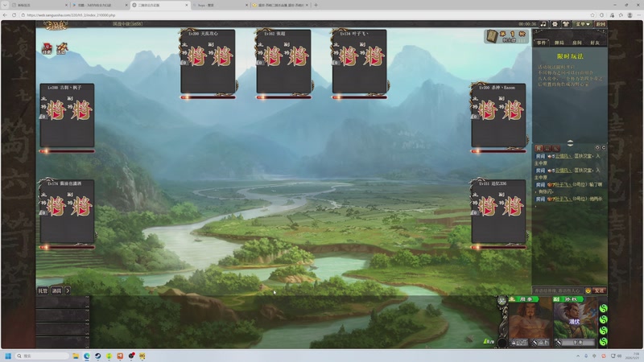Click the 吴 faction emblem beside 周泰
This screenshot has height=362, width=644.
pos(502,301)
